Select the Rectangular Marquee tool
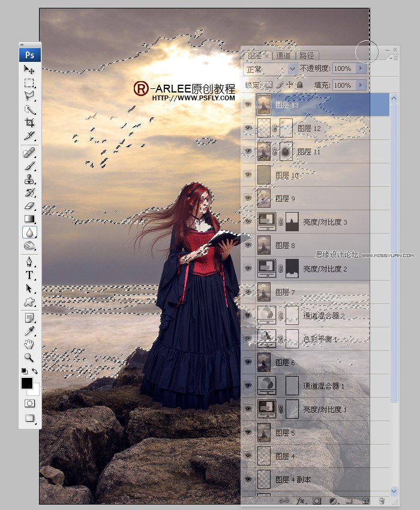This screenshot has height=510, width=420. (x=29, y=83)
